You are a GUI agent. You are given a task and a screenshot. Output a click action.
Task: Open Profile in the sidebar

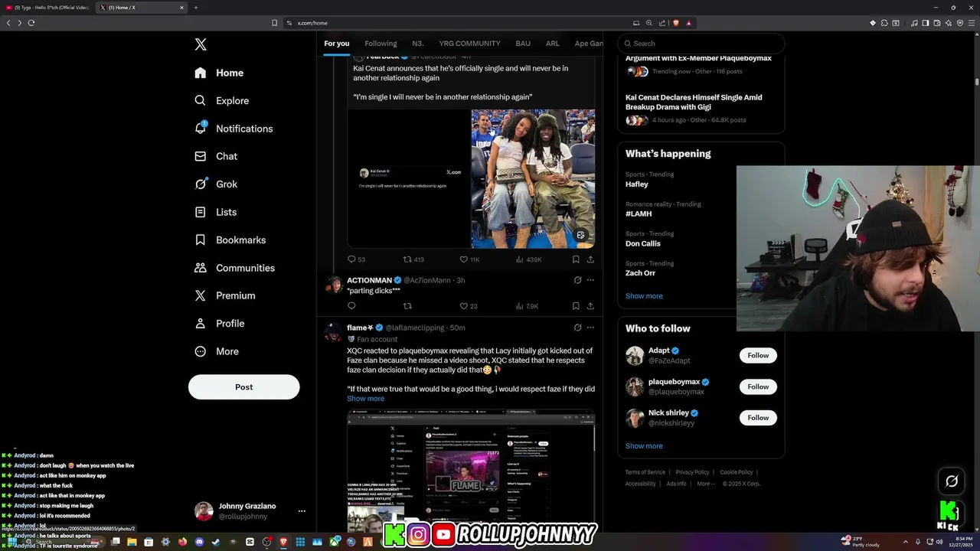tap(219, 324)
